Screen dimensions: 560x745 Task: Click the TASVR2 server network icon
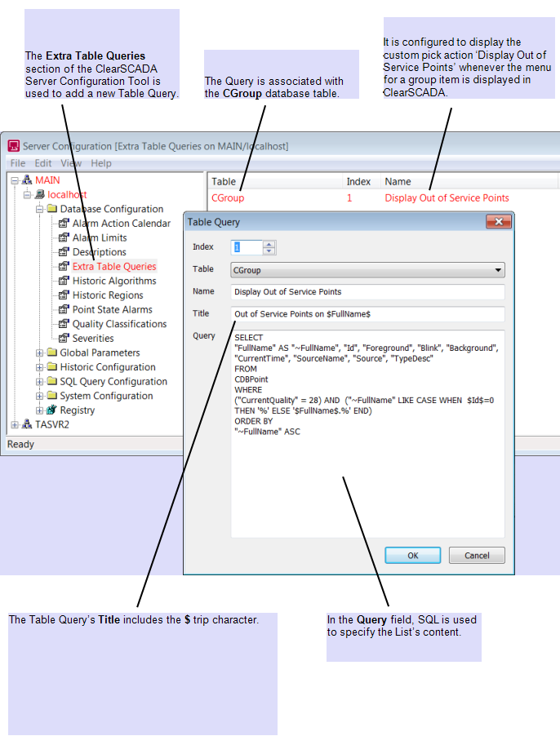coord(26,424)
